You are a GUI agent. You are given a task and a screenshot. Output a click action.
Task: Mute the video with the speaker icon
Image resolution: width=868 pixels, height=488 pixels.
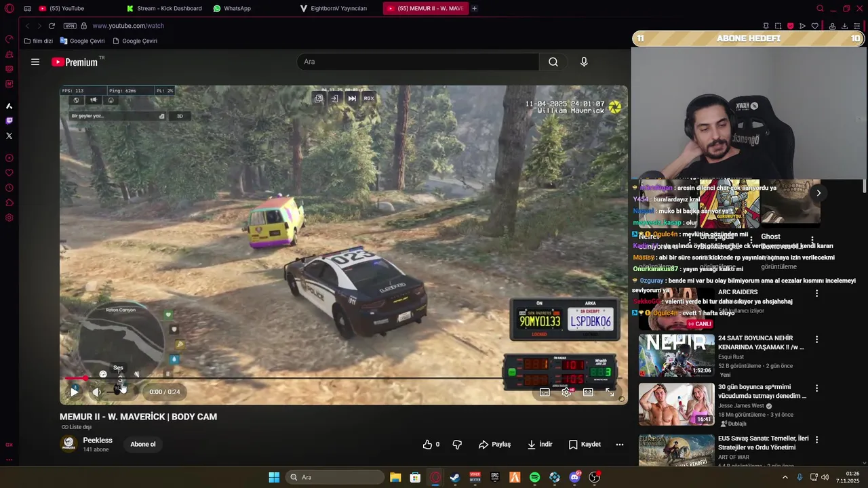click(97, 392)
